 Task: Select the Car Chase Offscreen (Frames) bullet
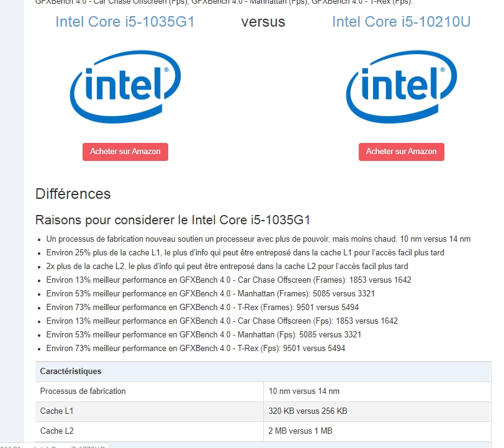(228, 280)
